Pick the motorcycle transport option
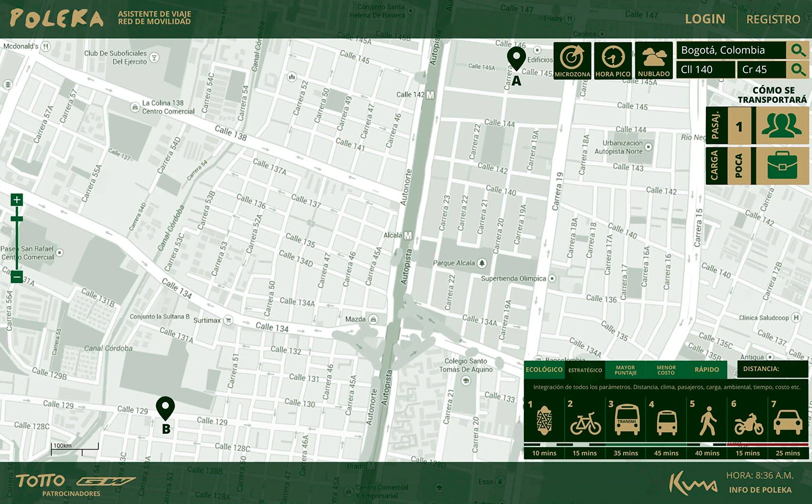 tap(748, 422)
